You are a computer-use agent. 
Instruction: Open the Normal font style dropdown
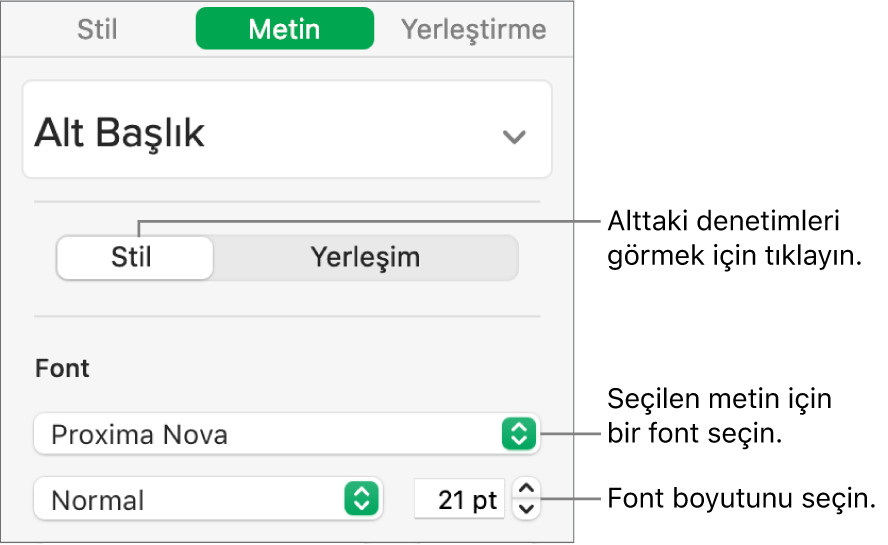[208, 499]
